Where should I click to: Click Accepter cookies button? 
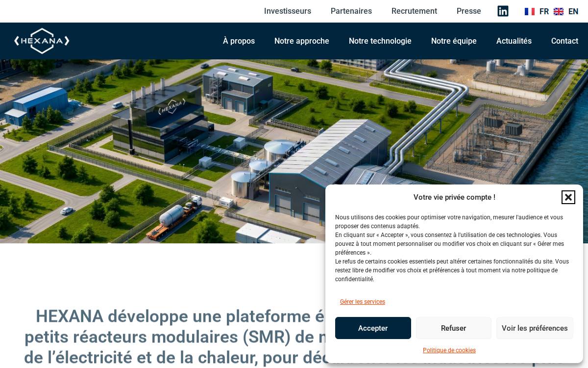[373, 328]
